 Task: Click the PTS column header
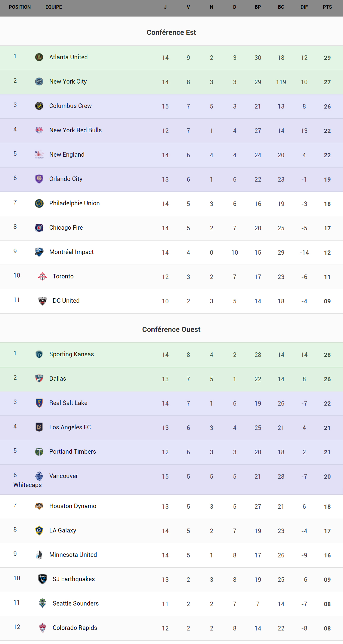(x=327, y=7)
